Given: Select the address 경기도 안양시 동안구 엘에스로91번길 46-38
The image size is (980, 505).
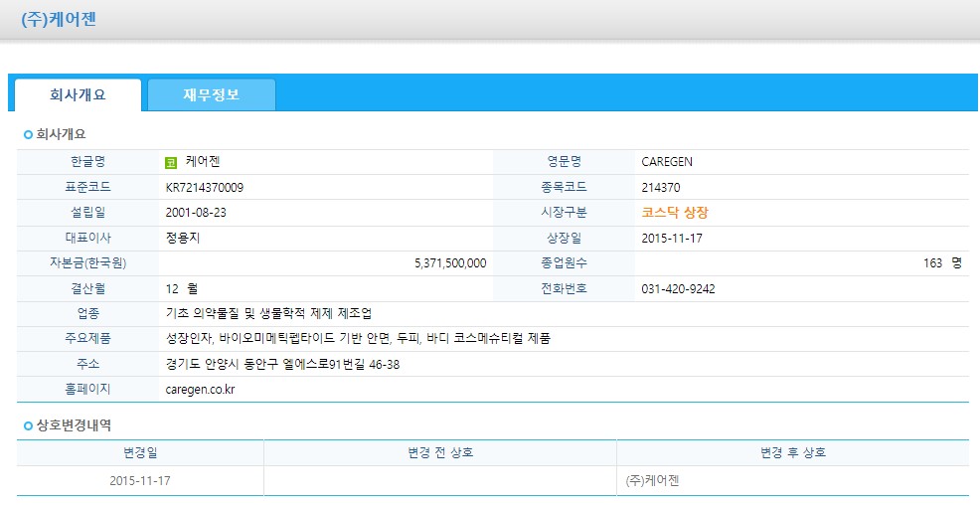Looking at the screenshot, I should point(282,364).
